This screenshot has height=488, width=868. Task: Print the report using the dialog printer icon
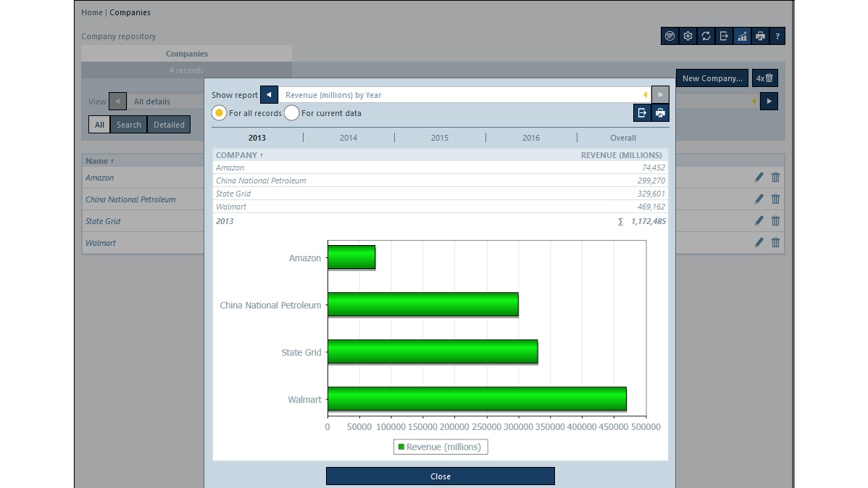click(659, 112)
